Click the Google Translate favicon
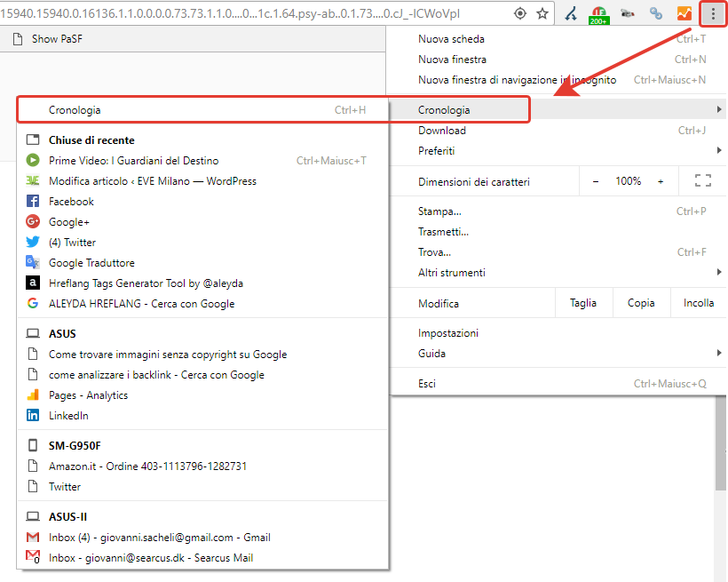 (33, 263)
